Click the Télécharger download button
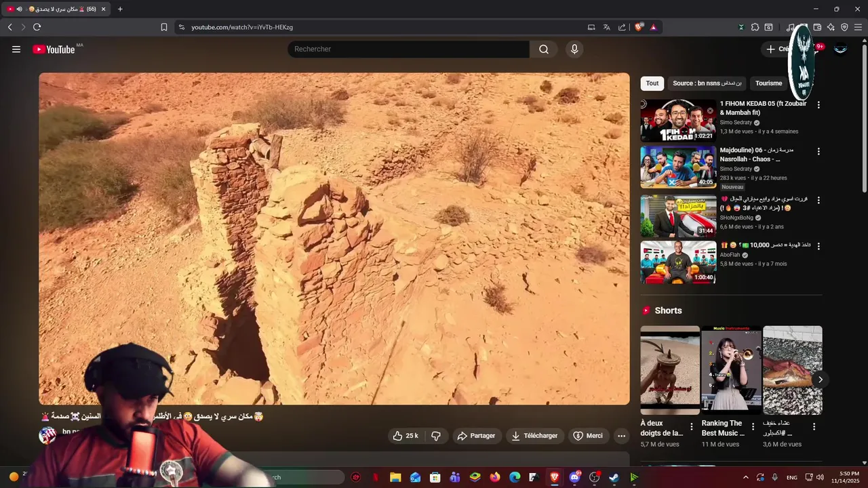This screenshot has width=868, height=488. pyautogui.click(x=534, y=436)
